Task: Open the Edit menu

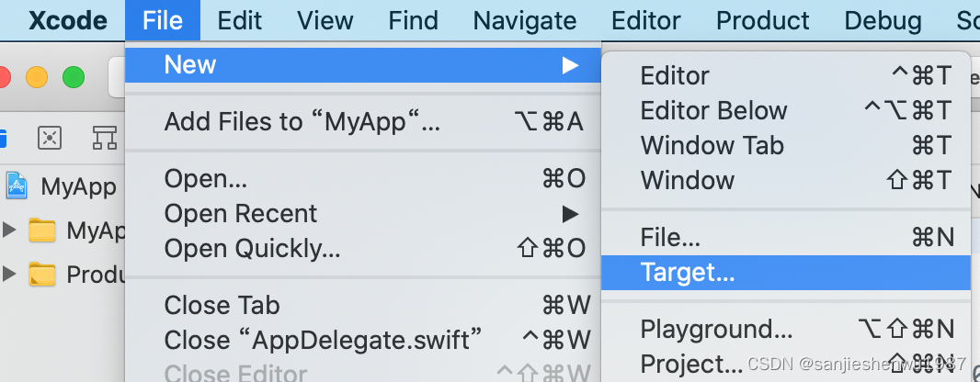Action: coord(240,20)
